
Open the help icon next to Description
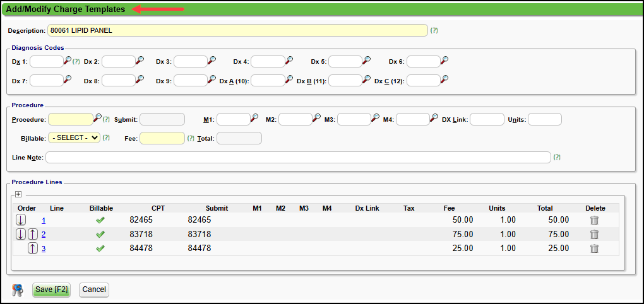pos(434,30)
